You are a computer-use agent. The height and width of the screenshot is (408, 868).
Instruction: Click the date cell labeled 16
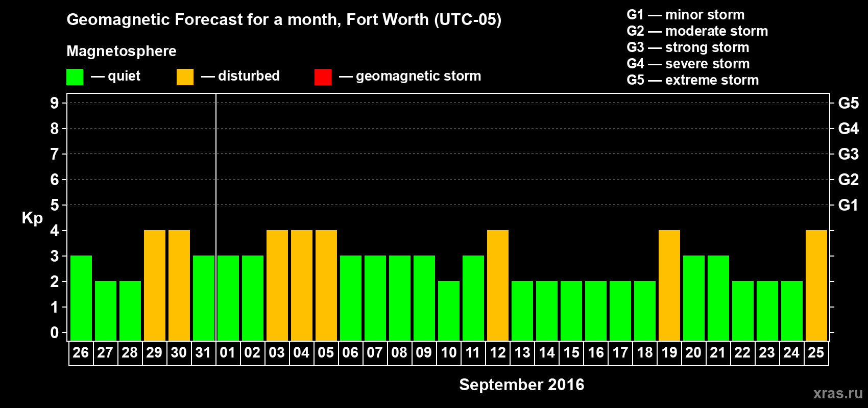click(x=595, y=353)
